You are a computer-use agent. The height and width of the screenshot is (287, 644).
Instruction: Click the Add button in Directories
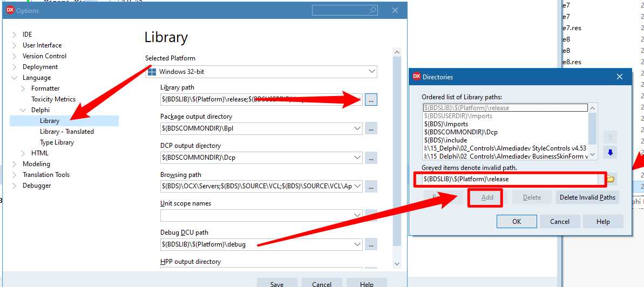pos(487,197)
